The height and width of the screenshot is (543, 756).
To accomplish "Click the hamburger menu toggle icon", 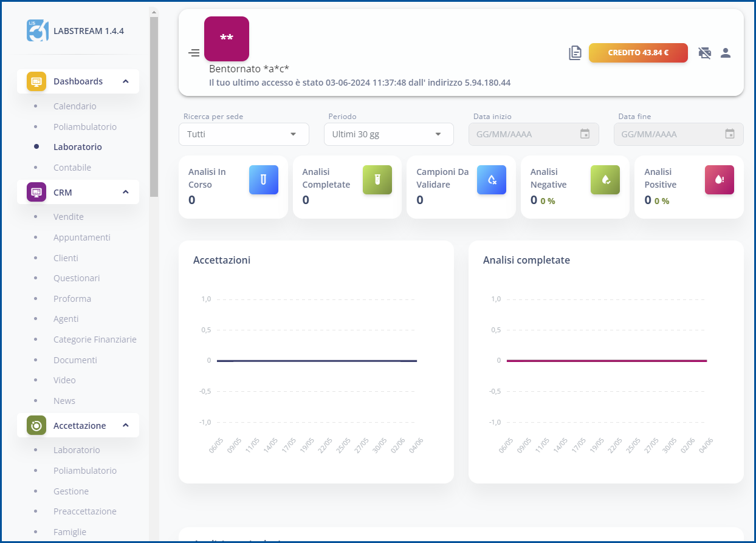I will [x=194, y=53].
